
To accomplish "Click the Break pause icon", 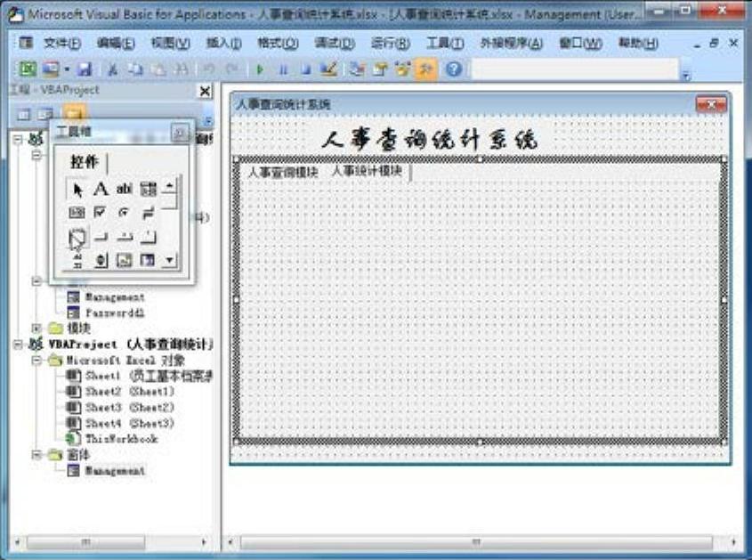I will 283,69.
